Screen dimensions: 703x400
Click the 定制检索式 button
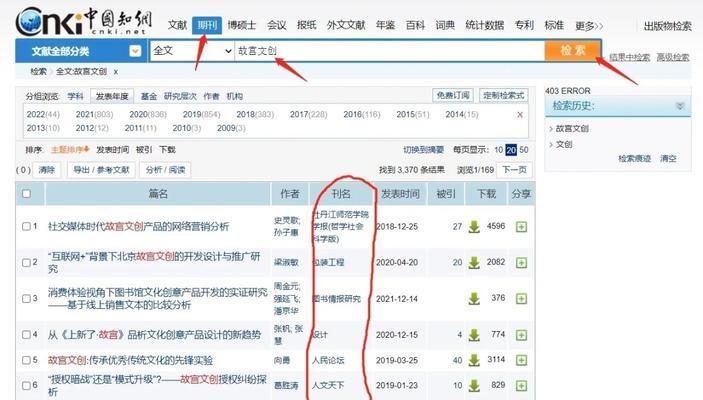(503, 96)
